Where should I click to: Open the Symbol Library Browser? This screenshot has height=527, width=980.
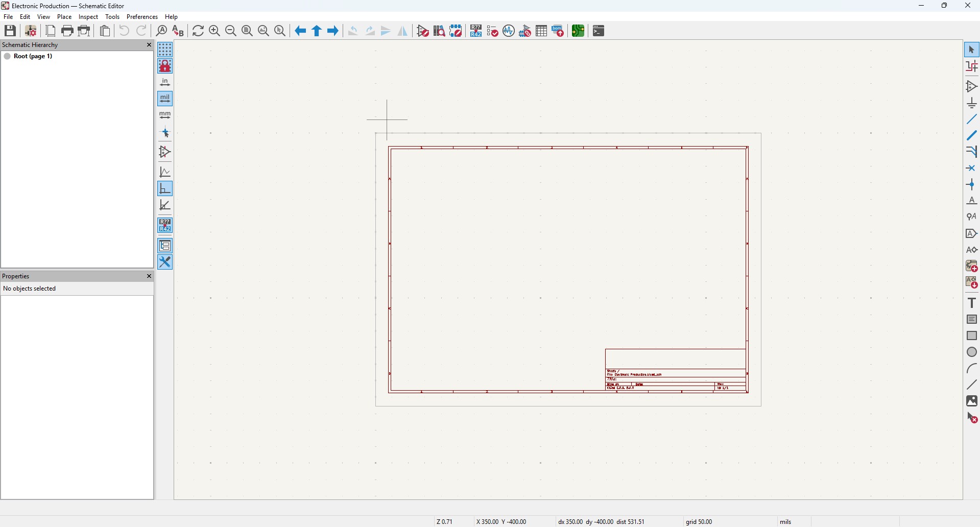tap(440, 31)
